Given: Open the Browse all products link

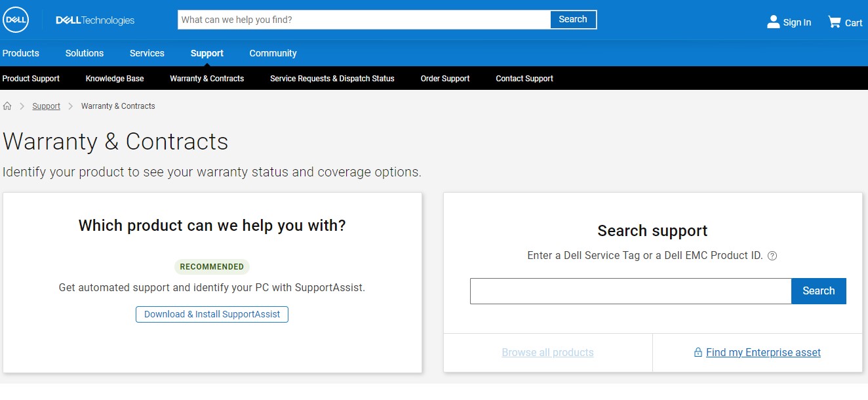Looking at the screenshot, I should click(x=548, y=353).
